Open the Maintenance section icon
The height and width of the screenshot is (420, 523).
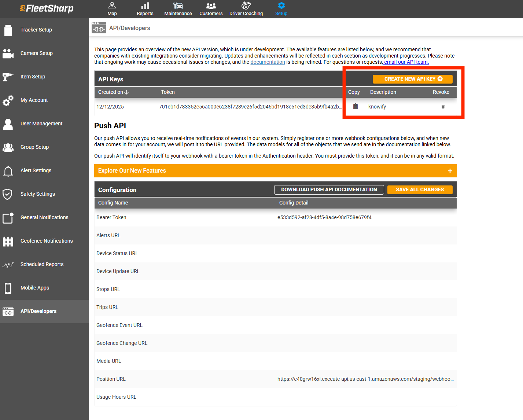pos(178,6)
